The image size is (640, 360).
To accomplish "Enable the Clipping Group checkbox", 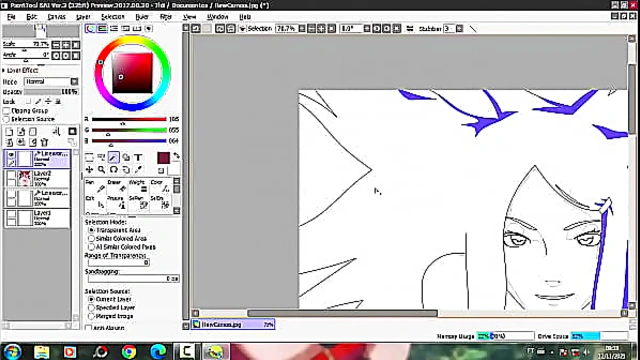I will click(x=6, y=111).
